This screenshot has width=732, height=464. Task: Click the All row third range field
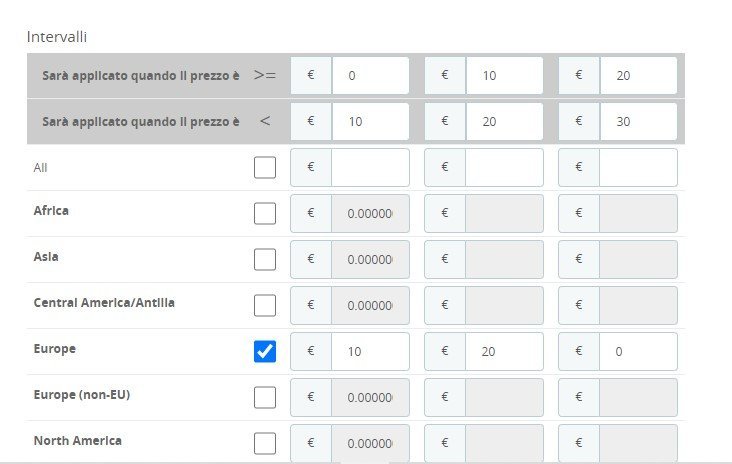pyautogui.click(x=637, y=167)
